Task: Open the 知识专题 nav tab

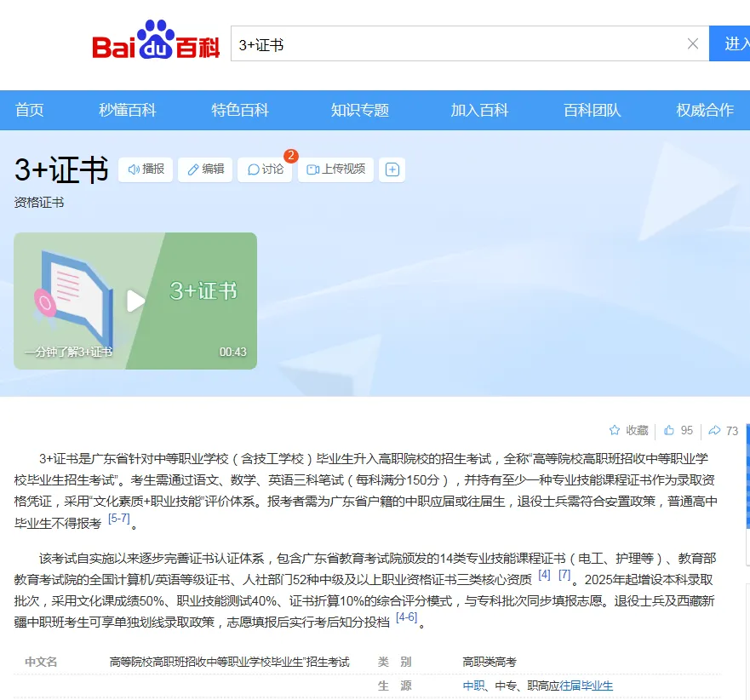Action: click(x=360, y=110)
